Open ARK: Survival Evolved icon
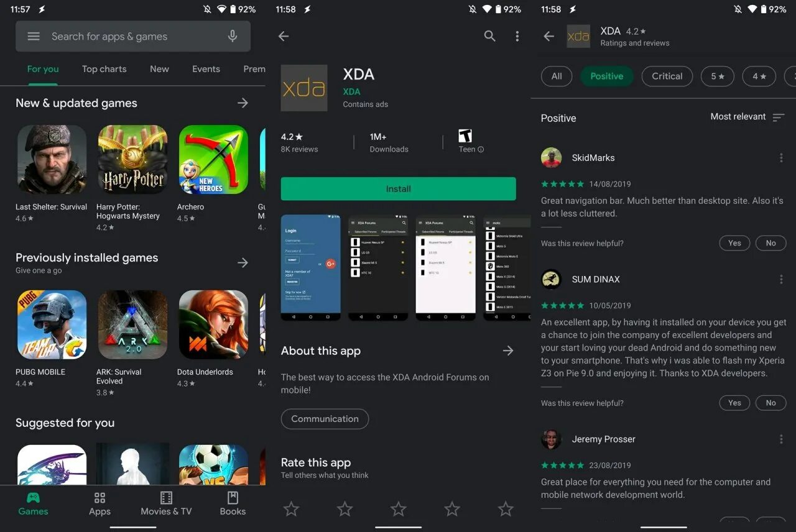796x532 pixels. (x=132, y=324)
